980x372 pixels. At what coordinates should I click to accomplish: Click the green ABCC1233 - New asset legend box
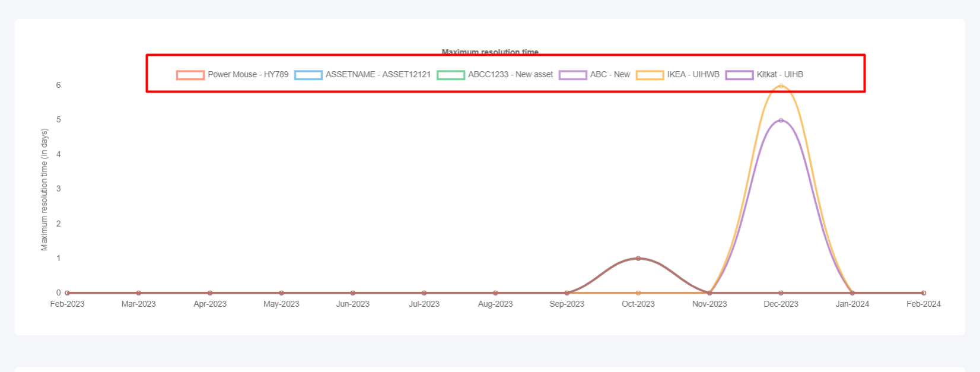450,75
